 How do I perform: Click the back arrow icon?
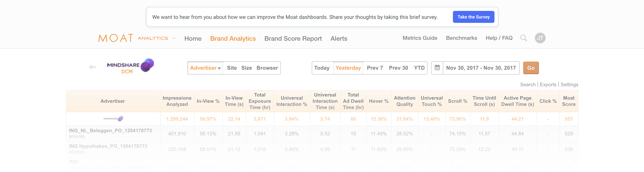pyautogui.click(x=92, y=67)
